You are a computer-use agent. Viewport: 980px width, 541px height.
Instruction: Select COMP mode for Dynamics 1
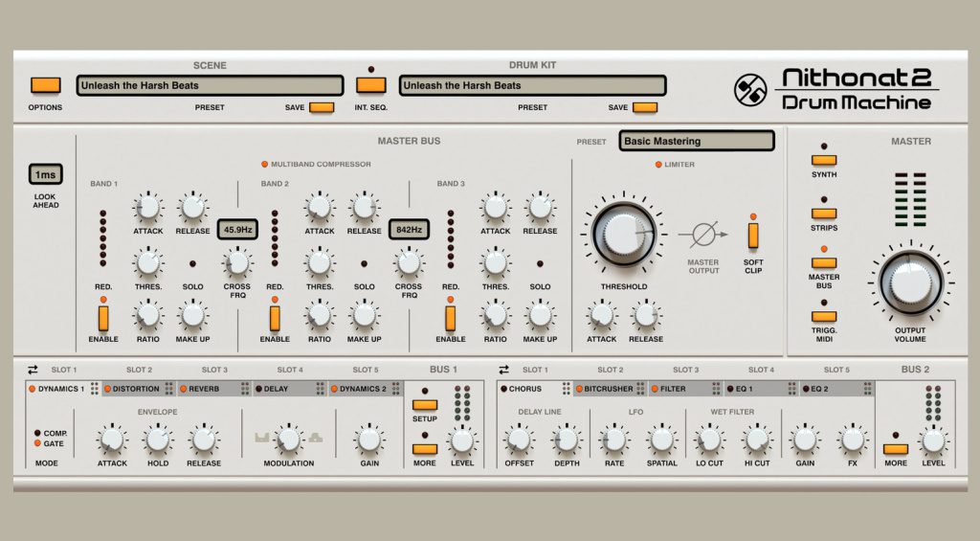pos(37,433)
